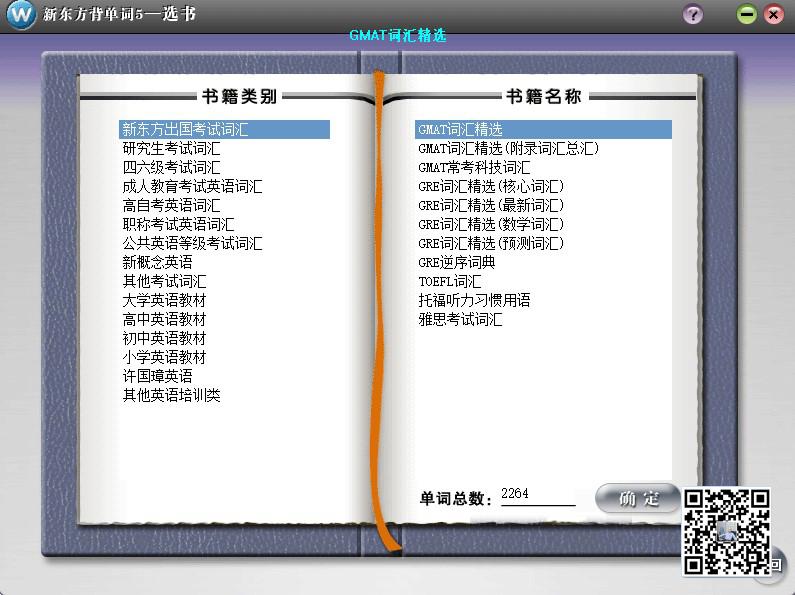Select 托福听力习惯用语 book
795x595 pixels.
[x=474, y=300]
